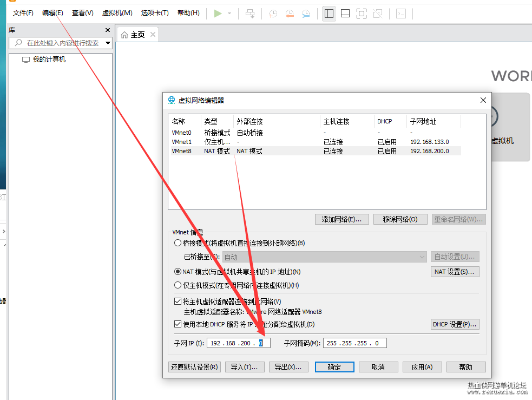Toggle the thumbnail bar view icon

(345, 14)
